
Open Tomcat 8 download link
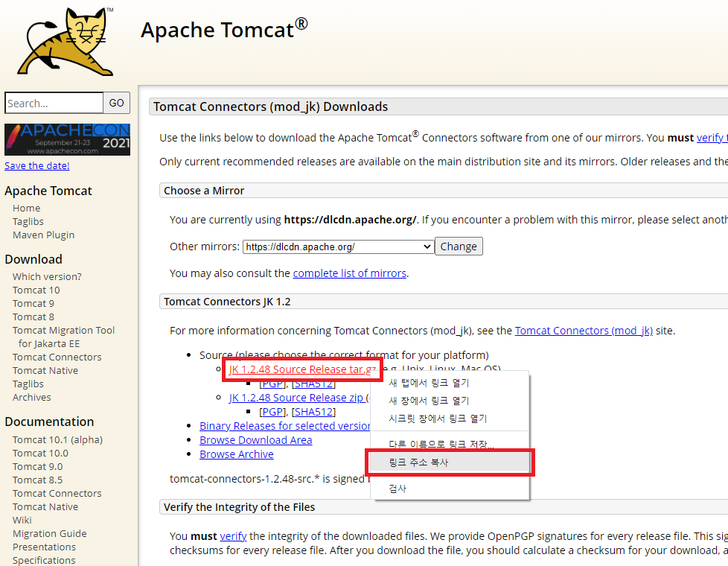pyautogui.click(x=33, y=317)
